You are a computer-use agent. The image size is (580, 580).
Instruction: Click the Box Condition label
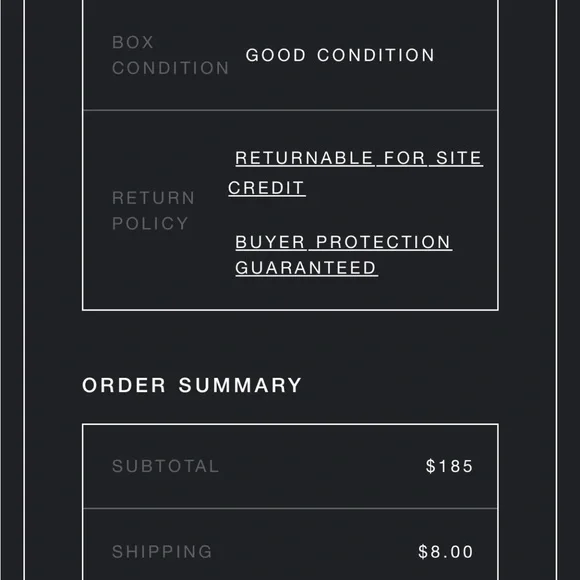pyautogui.click(x=171, y=55)
